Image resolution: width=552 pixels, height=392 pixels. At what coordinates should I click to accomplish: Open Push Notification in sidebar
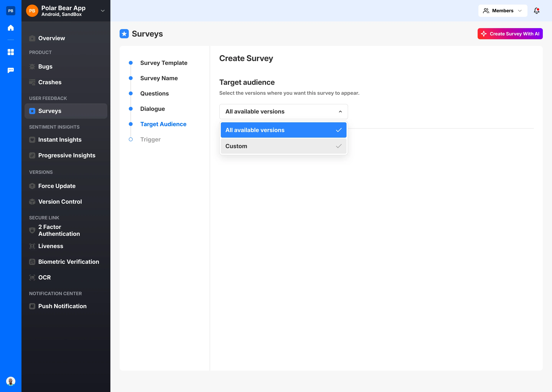pos(62,306)
